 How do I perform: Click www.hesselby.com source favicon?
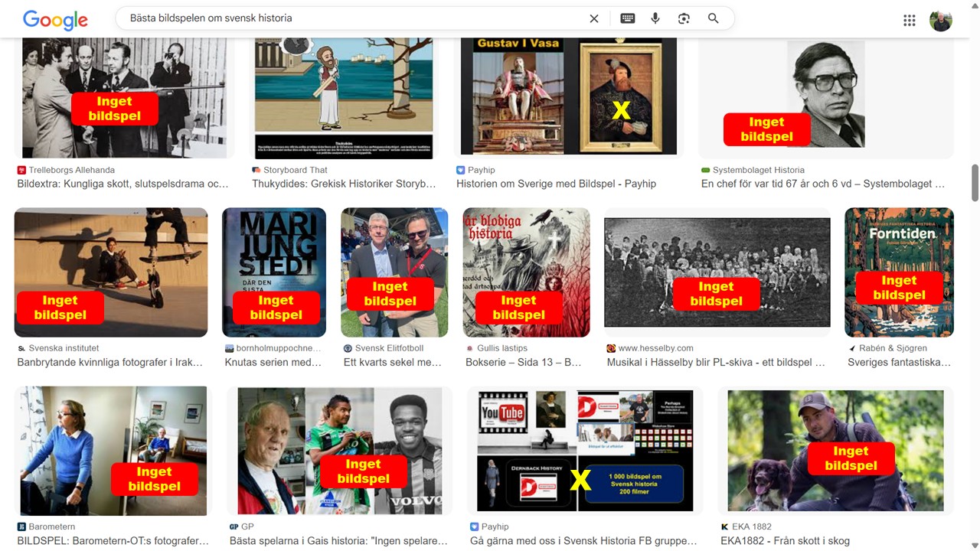point(611,348)
